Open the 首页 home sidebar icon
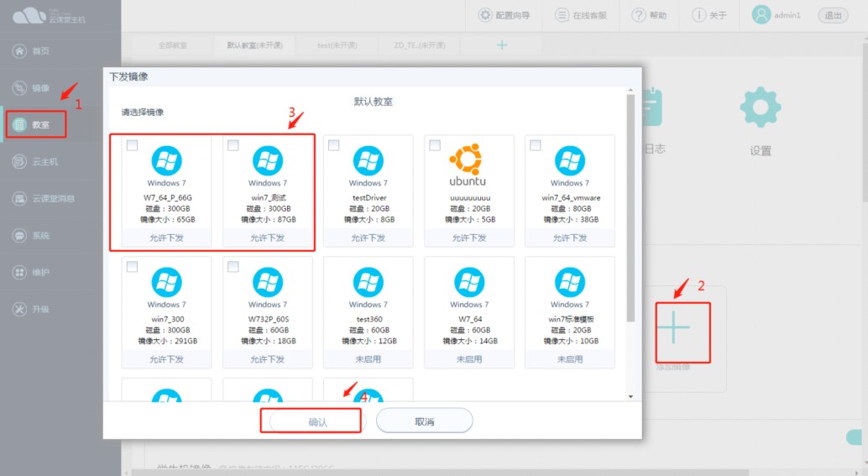 pos(19,51)
